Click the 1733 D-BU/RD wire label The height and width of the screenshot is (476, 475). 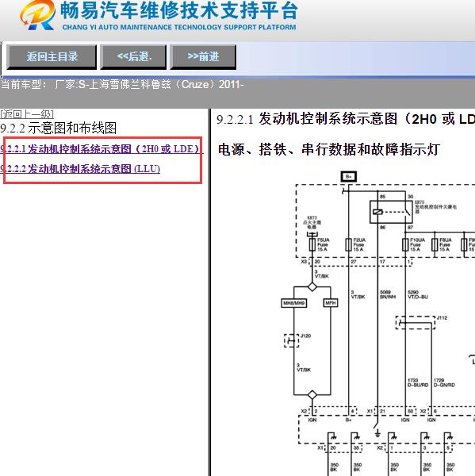tap(418, 383)
